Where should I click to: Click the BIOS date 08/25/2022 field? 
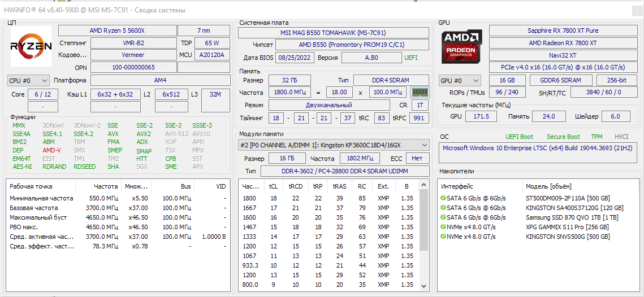pyautogui.click(x=295, y=58)
